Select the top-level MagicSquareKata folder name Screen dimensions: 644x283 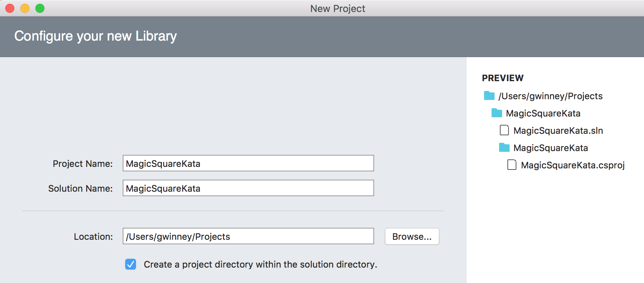point(543,114)
